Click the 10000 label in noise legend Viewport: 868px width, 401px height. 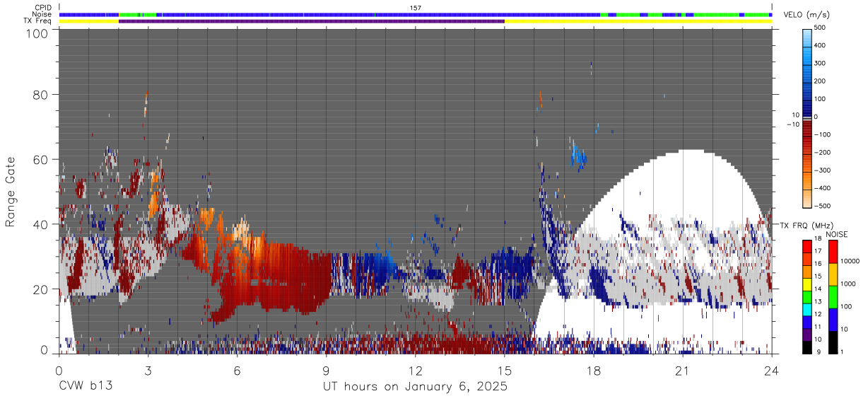850,261
